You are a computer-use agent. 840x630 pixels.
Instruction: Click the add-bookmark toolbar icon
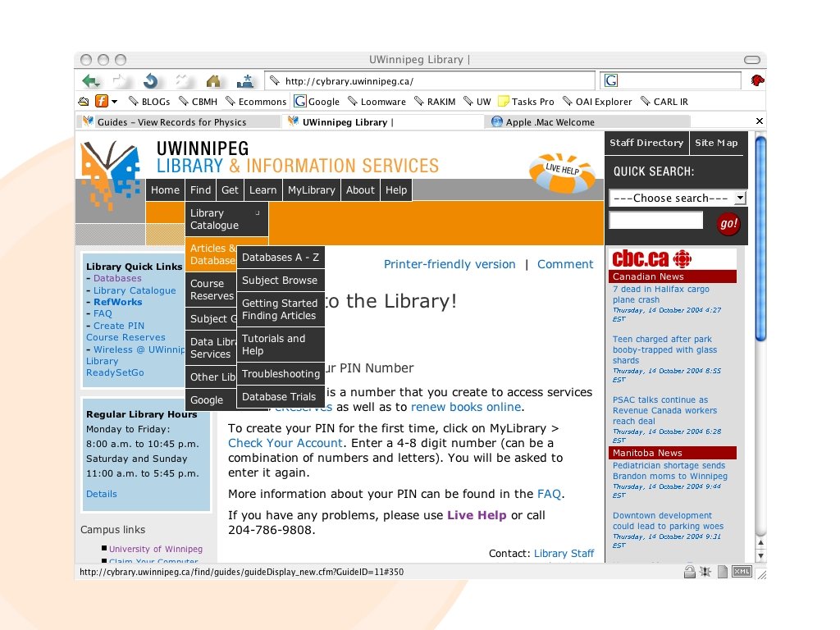click(x=245, y=81)
